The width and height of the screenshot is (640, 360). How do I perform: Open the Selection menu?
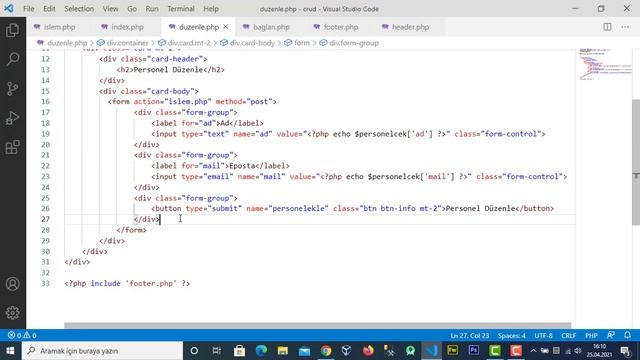(79, 9)
